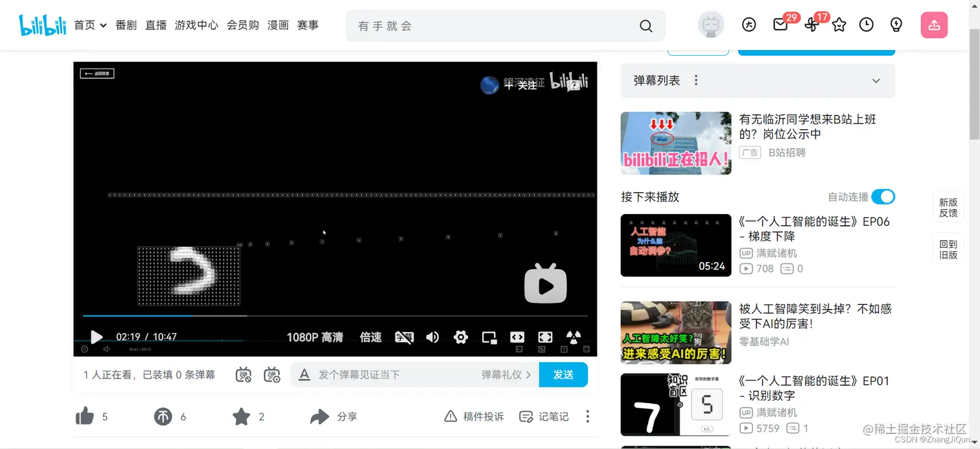Image resolution: width=980 pixels, height=449 pixels.
Task: Open 记笔记 notes
Action: [544, 417]
